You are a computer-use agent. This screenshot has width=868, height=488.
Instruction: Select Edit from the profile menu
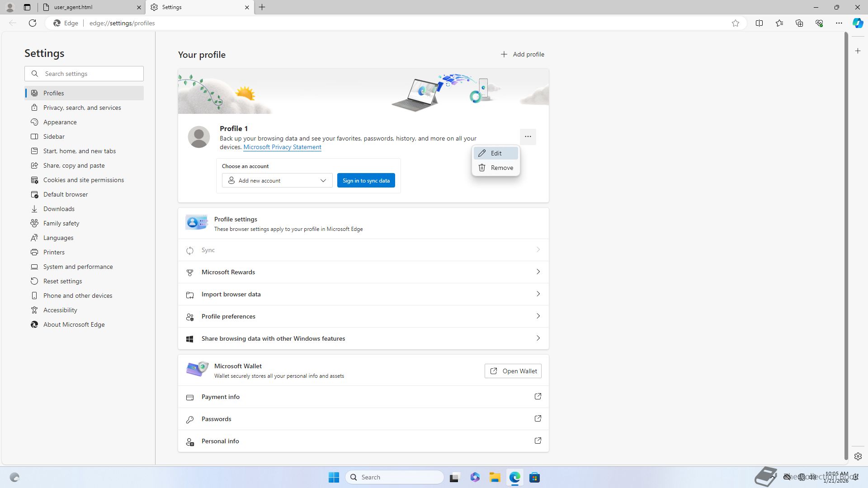click(x=495, y=153)
